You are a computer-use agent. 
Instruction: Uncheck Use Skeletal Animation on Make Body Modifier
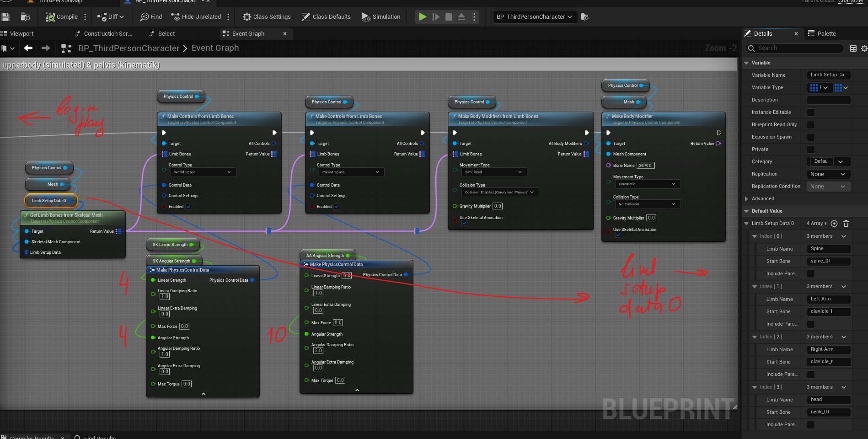click(x=618, y=235)
